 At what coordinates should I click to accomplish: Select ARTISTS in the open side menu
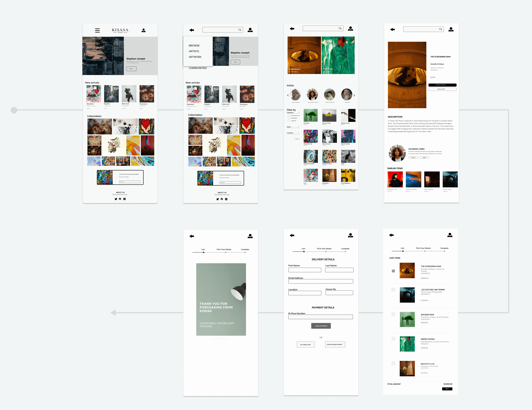pos(194,51)
